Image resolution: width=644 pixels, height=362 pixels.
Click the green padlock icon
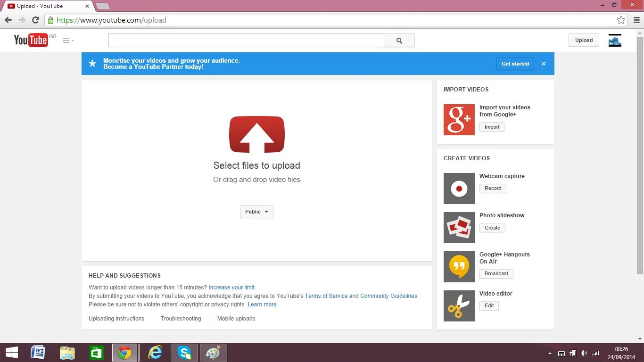point(50,20)
